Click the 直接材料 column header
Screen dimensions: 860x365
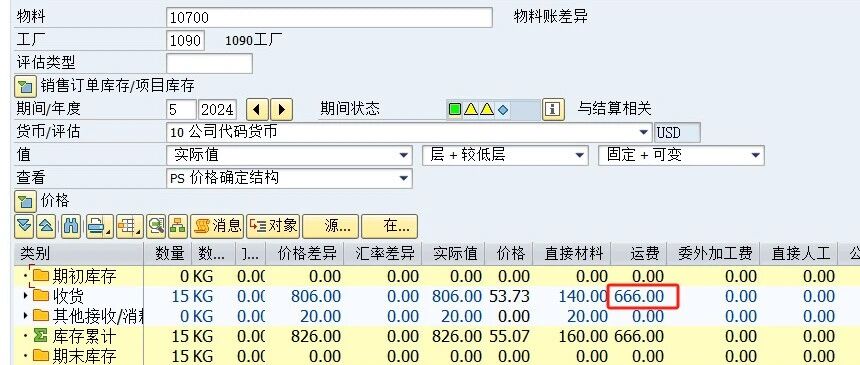click(x=573, y=254)
